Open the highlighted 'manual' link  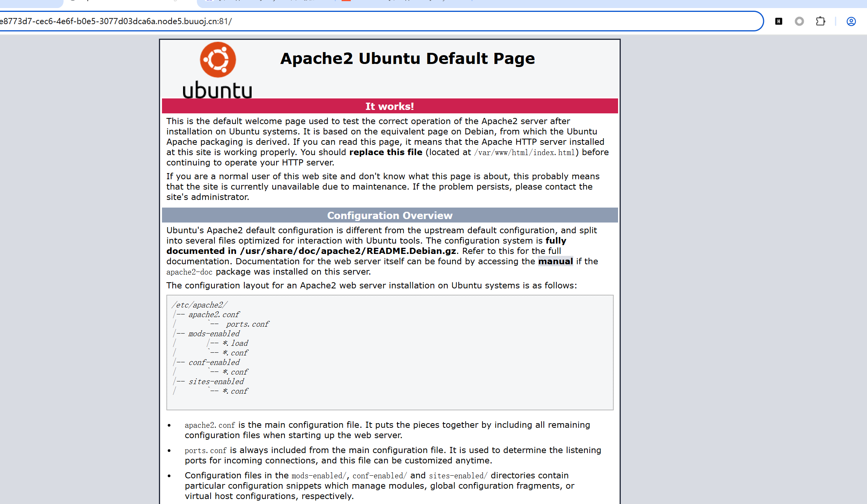click(x=555, y=262)
